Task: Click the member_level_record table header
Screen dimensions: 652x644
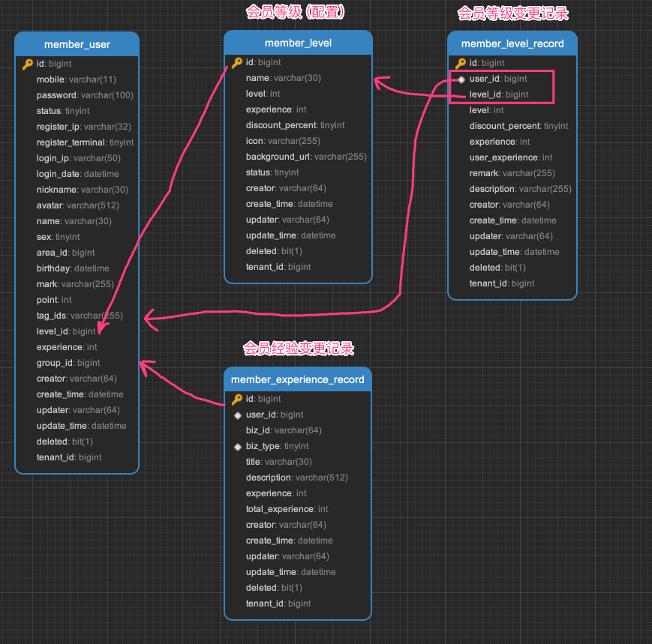Action: pyautogui.click(x=512, y=43)
